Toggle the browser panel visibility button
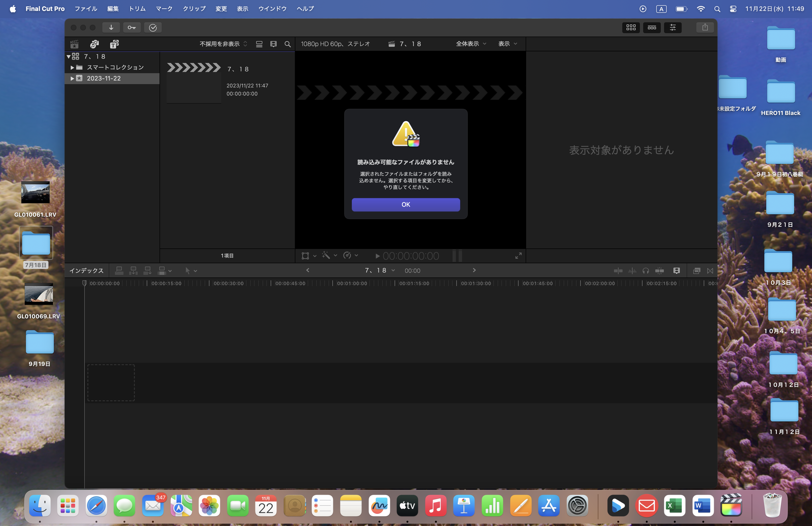Image resolution: width=812 pixels, height=526 pixels. point(631,27)
